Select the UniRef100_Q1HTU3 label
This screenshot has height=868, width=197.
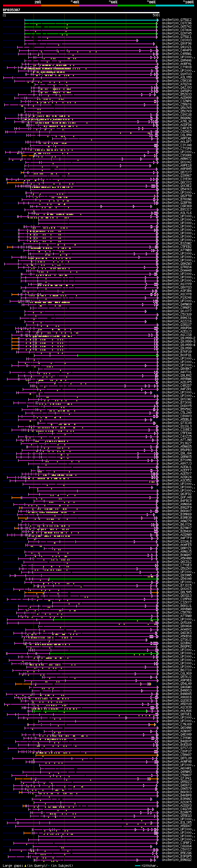point(177,74)
